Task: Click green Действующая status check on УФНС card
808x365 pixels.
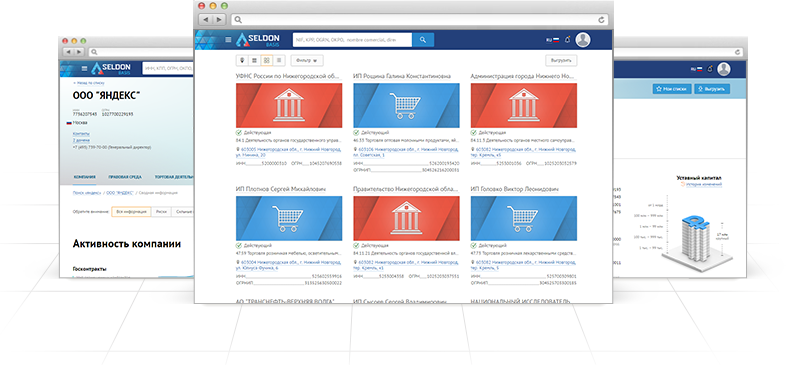Action: pos(239,132)
